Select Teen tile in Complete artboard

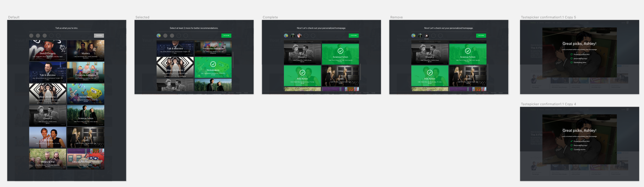pos(340,76)
